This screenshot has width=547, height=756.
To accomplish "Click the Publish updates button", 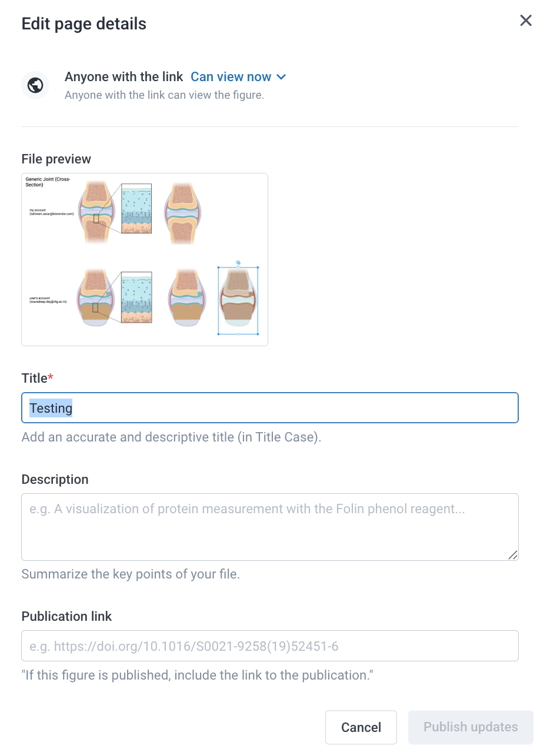I will (471, 727).
